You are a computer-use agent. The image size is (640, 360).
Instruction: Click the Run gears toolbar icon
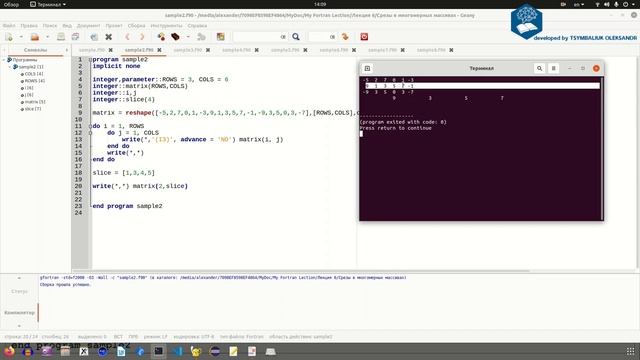click(x=201, y=37)
